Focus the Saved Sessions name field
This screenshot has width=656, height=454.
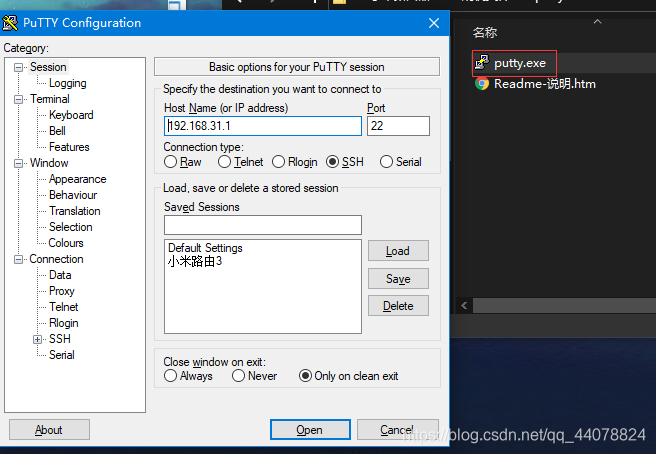(x=263, y=225)
